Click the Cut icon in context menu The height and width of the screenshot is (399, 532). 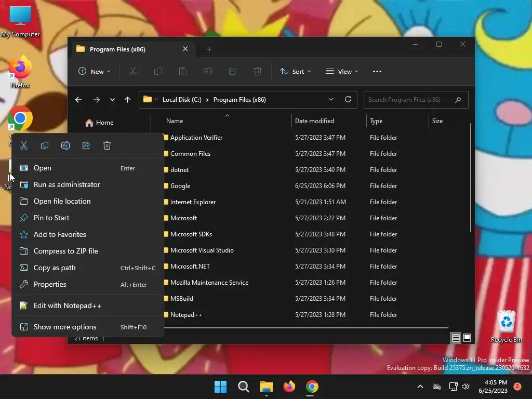(24, 145)
